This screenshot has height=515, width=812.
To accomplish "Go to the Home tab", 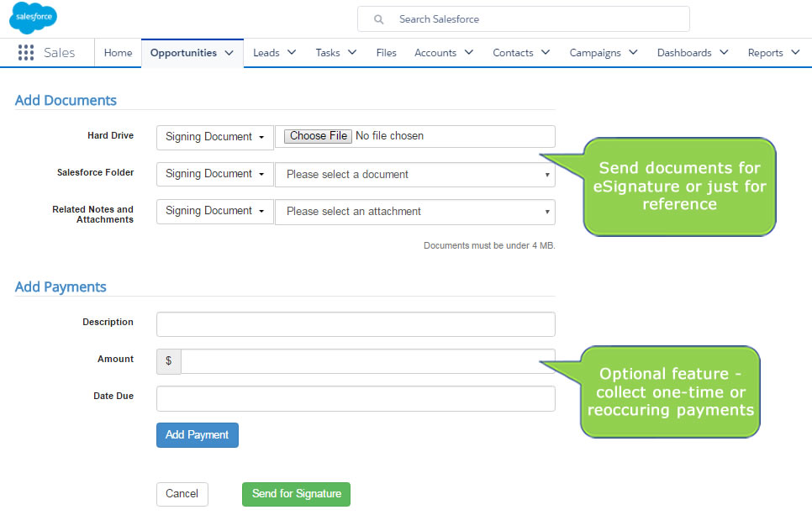I will (x=118, y=53).
